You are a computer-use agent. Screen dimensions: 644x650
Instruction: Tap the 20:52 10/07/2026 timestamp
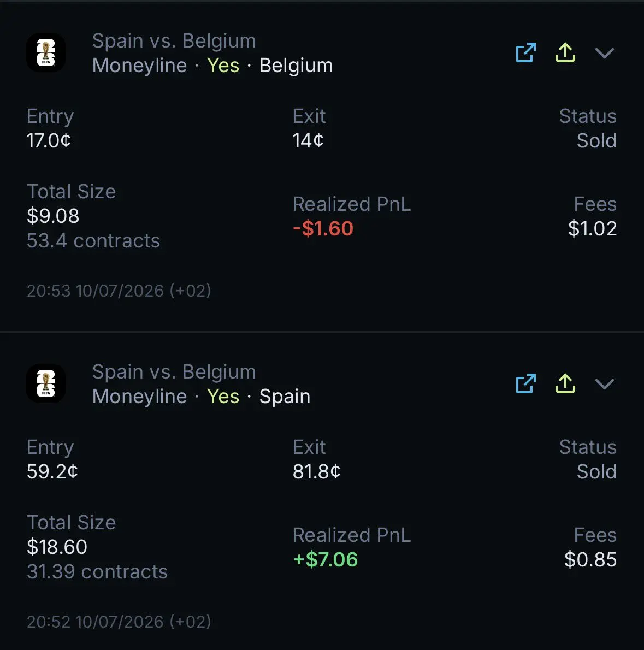[x=119, y=622]
